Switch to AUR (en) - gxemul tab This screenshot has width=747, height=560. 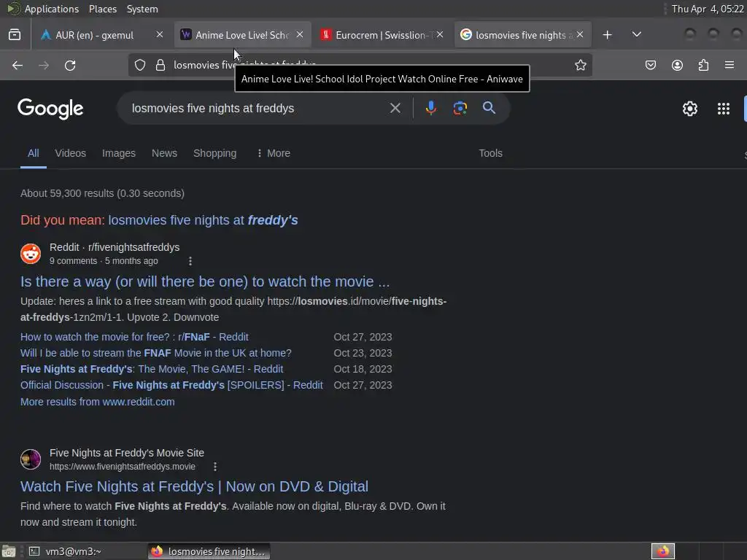[94, 35]
